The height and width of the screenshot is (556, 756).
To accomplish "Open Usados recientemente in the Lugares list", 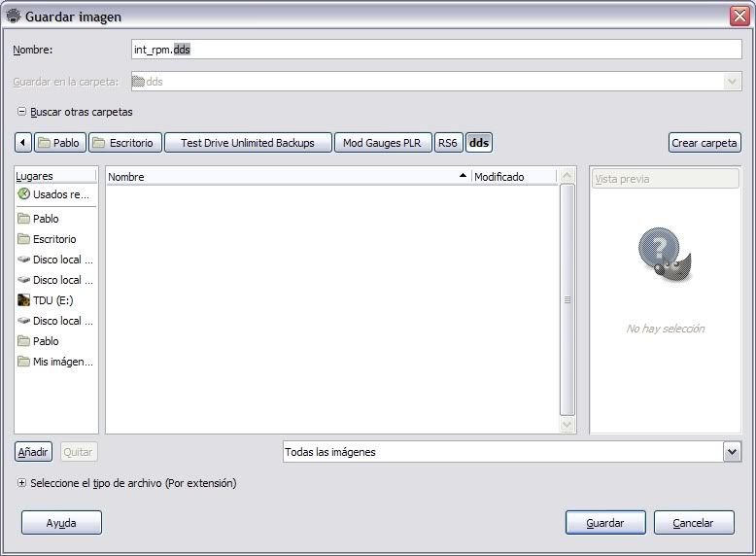I will pos(55,194).
